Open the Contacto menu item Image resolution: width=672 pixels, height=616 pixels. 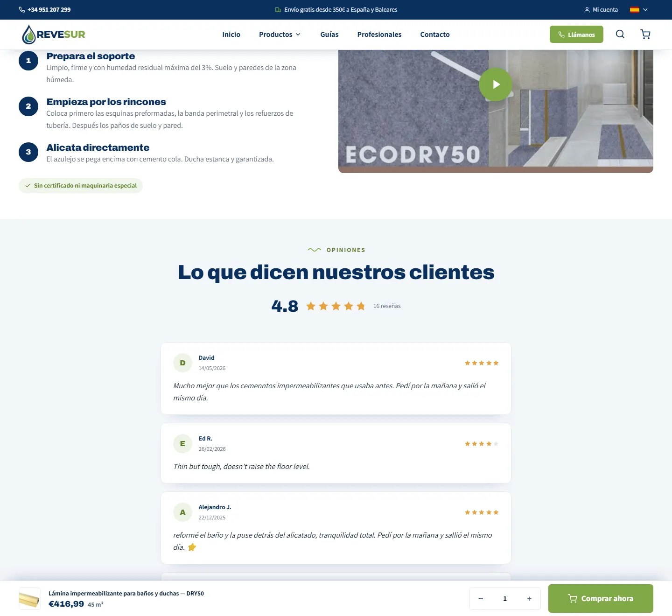click(x=435, y=35)
